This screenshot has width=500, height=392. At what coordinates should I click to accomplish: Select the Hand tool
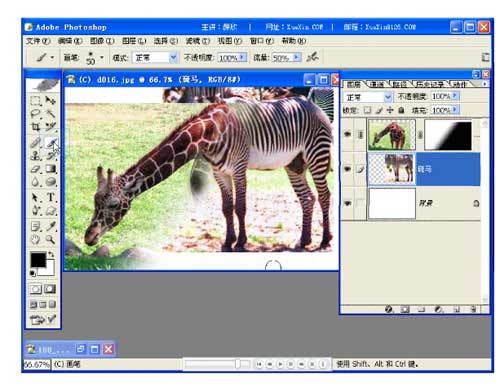(x=35, y=239)
